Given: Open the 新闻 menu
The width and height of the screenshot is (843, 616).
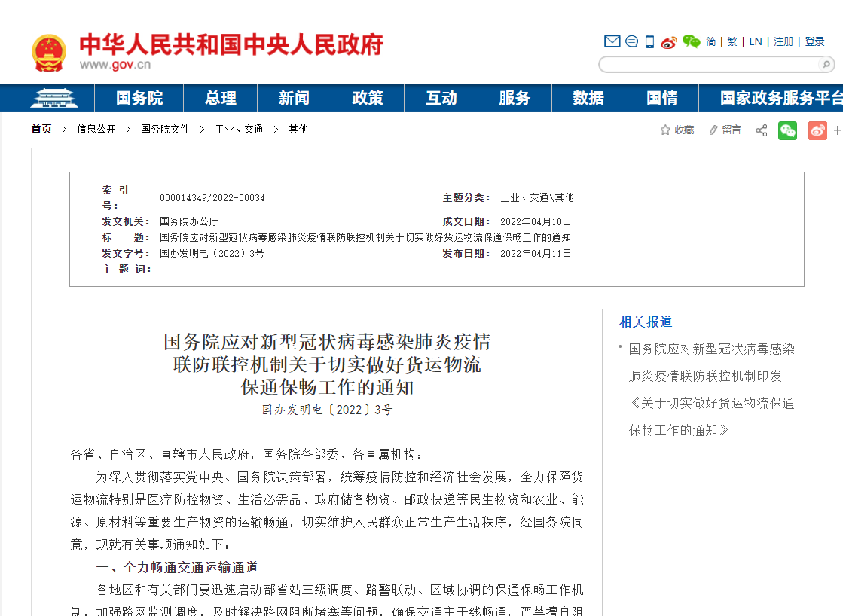Looking at the screenshot, I should click(294, 98).
